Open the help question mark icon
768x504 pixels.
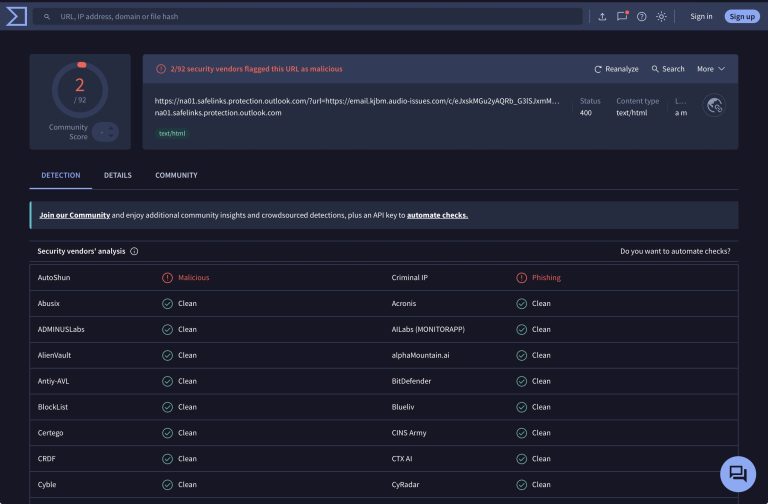(642, 17)
